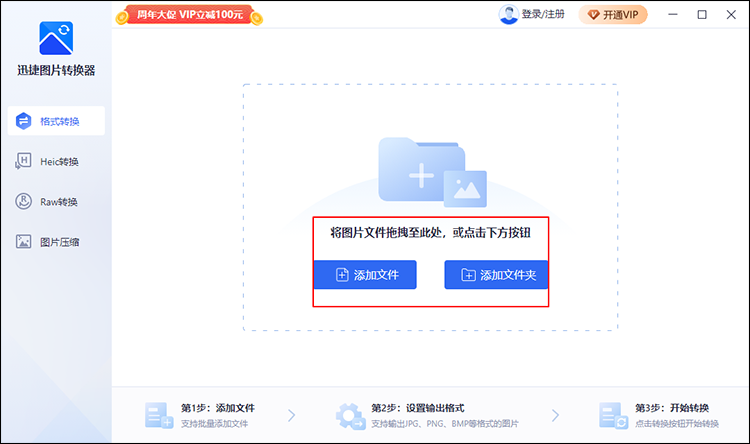Click the 第2步 gear step icon

click(x=350, y=416)
